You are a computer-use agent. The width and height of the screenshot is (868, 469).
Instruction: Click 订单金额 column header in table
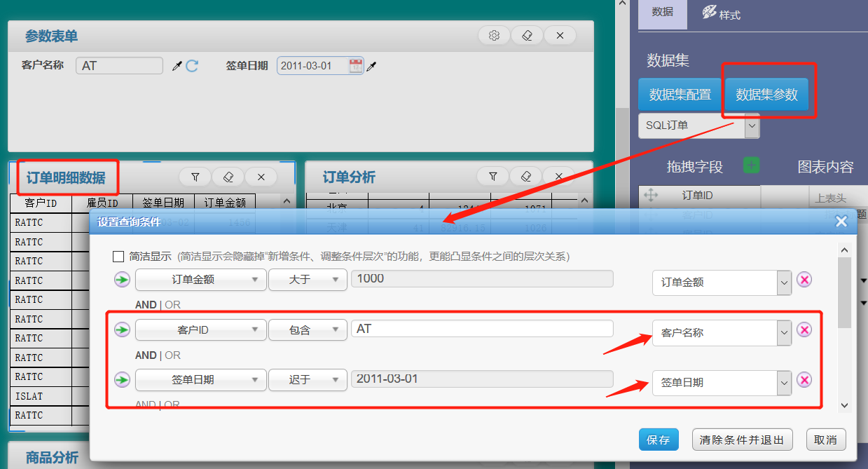(225, 203)
